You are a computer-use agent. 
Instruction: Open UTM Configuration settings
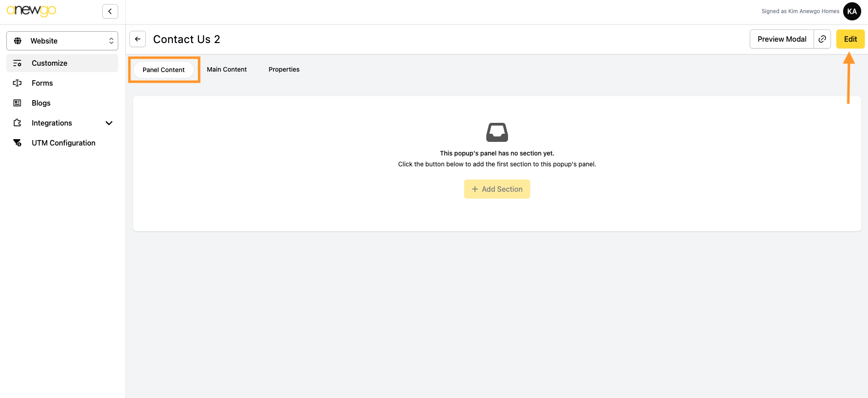[x=63, y=143]
